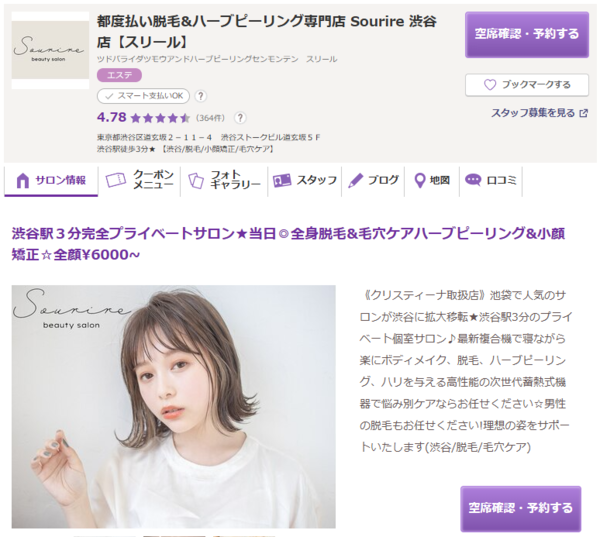Open スタッフ募集を見る link
The width and height of the screenshot is (600, 537).
533,113
